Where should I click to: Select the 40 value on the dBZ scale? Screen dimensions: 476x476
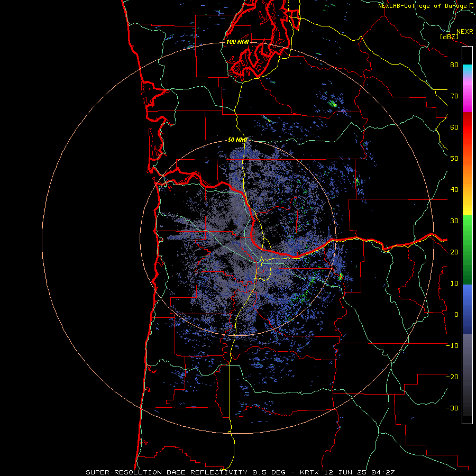454,190
